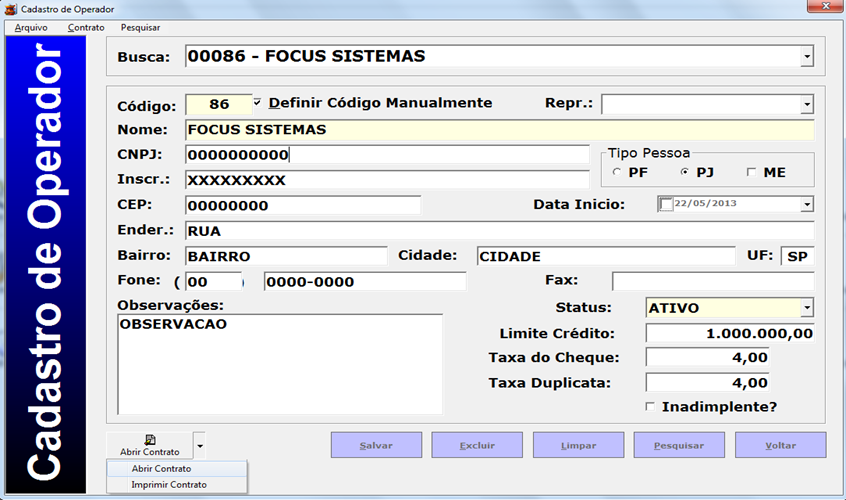Click the Fone number field 0000-0000

click(365, 282)
